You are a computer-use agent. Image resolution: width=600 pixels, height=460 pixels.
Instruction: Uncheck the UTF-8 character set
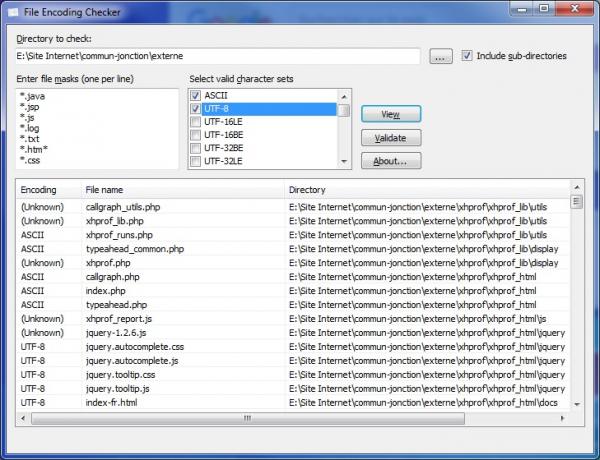[x=195, y=109]
